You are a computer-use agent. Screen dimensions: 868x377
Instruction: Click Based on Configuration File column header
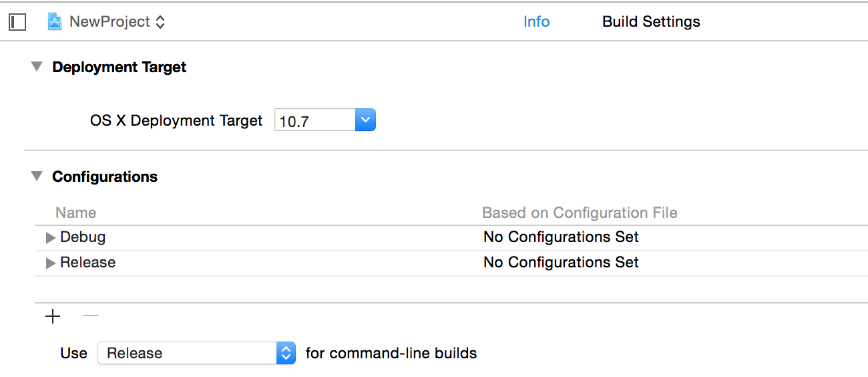pos(580,213)
